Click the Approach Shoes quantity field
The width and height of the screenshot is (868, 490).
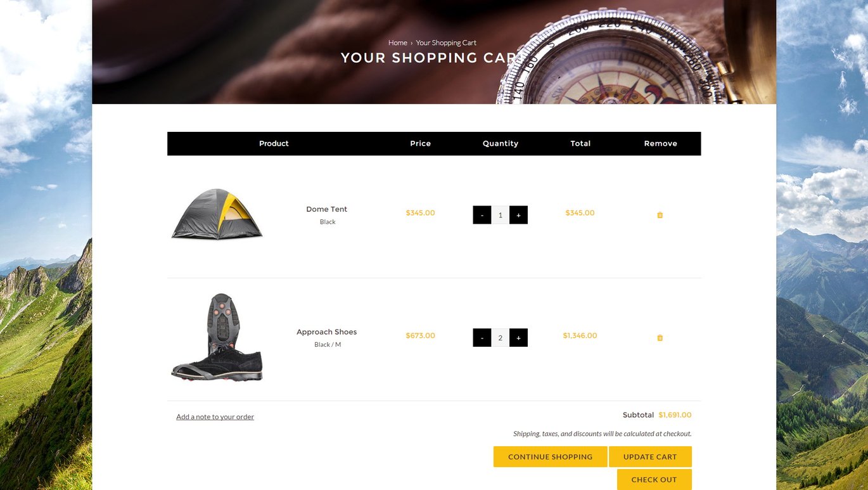click(x=500, y=338)
